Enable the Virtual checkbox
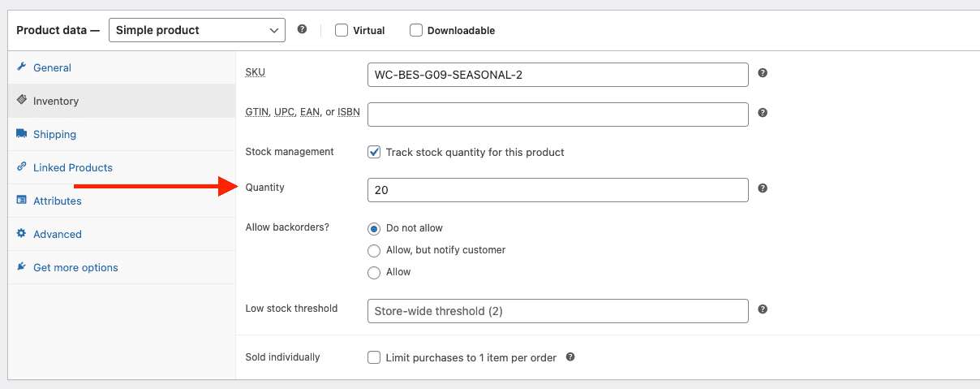The width and height of the screenshot is (980, 389). 342,30
